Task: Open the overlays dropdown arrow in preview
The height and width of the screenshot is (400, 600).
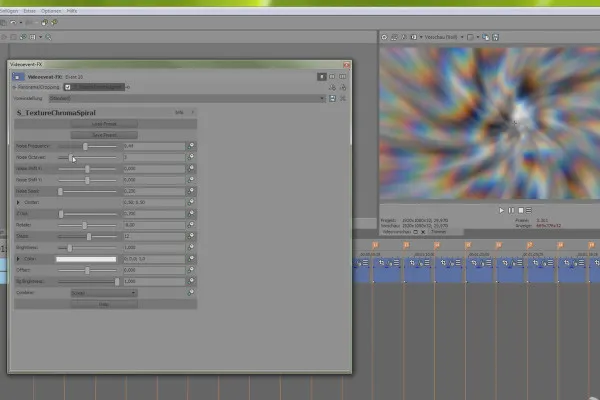Action: coord(478,37)
